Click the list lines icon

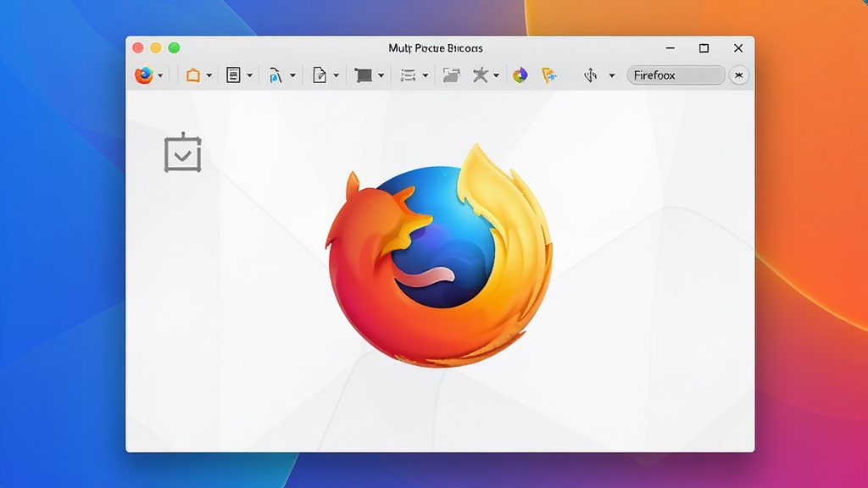click(x=408, y=75)
